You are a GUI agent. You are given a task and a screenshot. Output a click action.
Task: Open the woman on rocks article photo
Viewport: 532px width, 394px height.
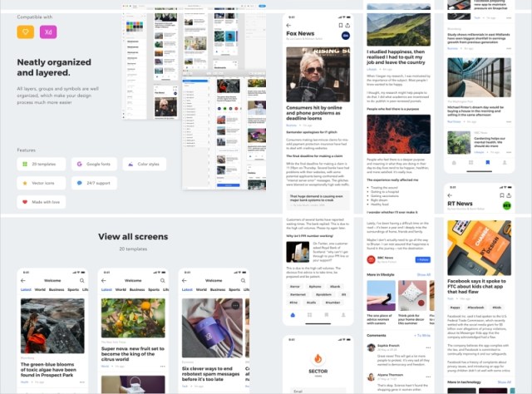[52, 326]
